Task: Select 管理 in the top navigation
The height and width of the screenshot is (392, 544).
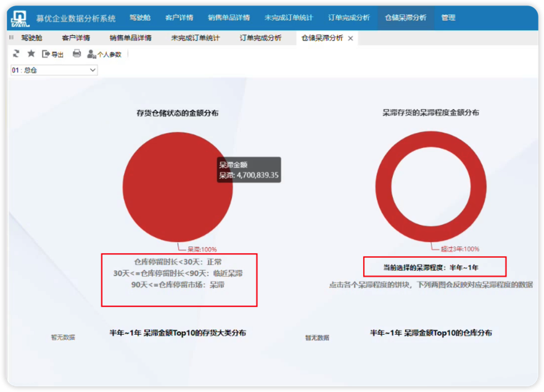Action: (x=448, y=18)
